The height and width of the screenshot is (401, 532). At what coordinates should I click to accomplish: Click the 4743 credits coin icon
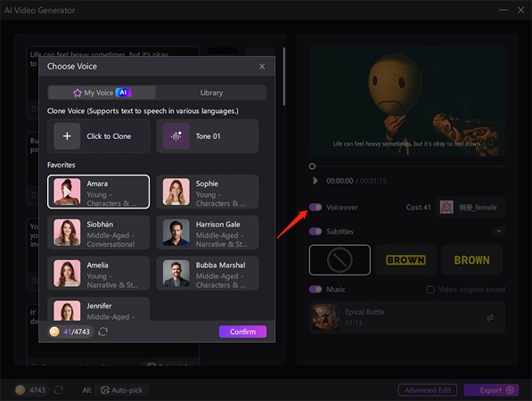click(x=20, y=390)
